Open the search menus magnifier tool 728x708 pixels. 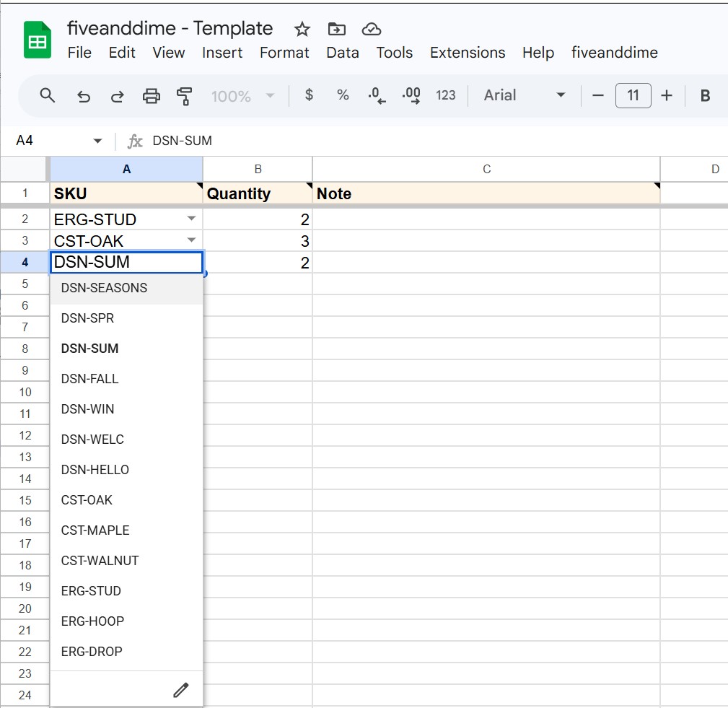[x=48, y=96]
